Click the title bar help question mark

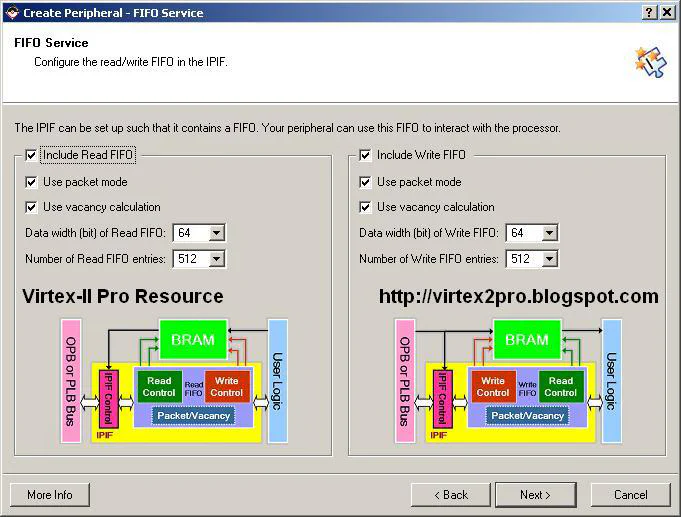[650, 12]
